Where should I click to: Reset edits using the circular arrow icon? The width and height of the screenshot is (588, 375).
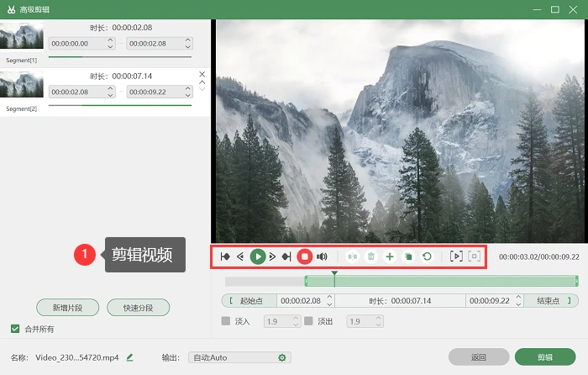[x=427, y=256]
